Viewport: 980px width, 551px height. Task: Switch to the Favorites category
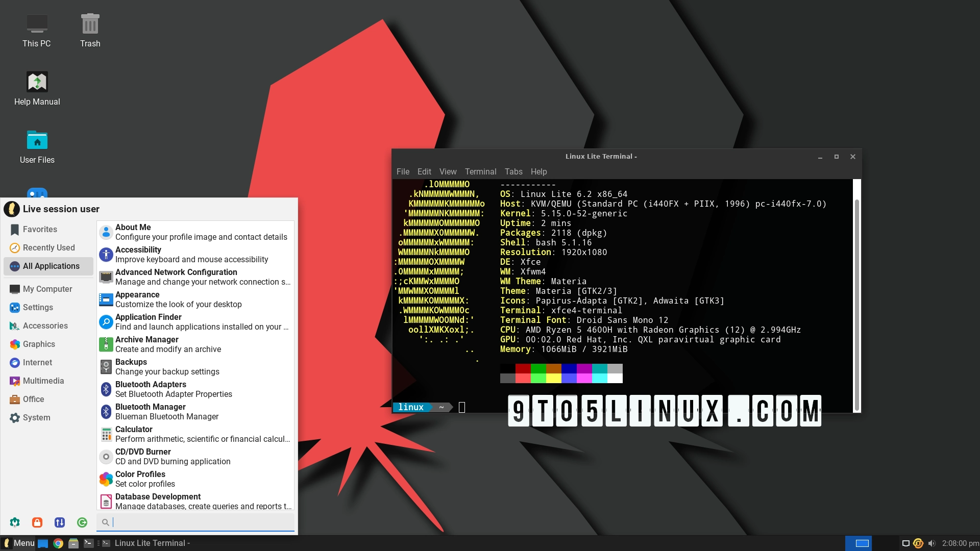click(39, 229)
